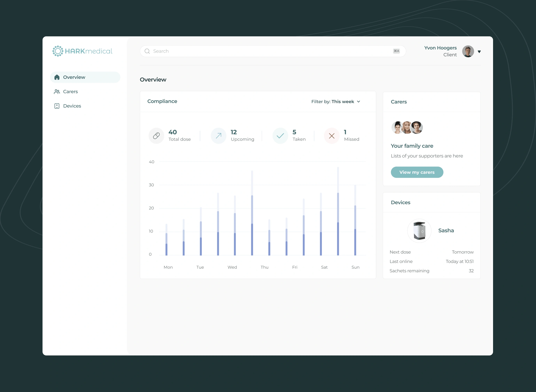Open the Filter by This week dropdown

(x=336, y=102)
